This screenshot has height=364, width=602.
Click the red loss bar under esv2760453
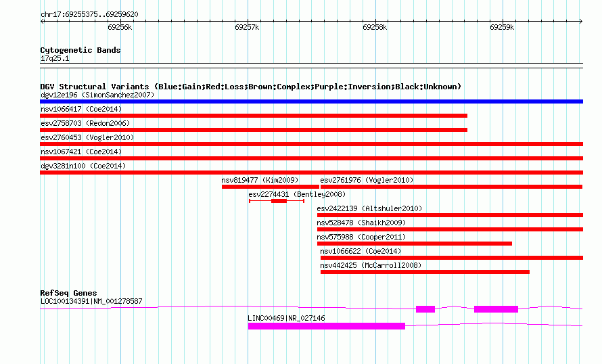(x=311, y=144)
